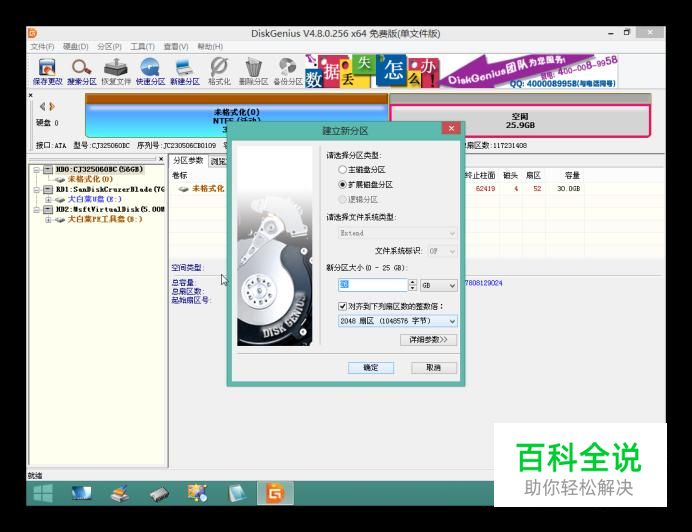
Task: Select the 25.9GB free space block
Action: [520, 120]
